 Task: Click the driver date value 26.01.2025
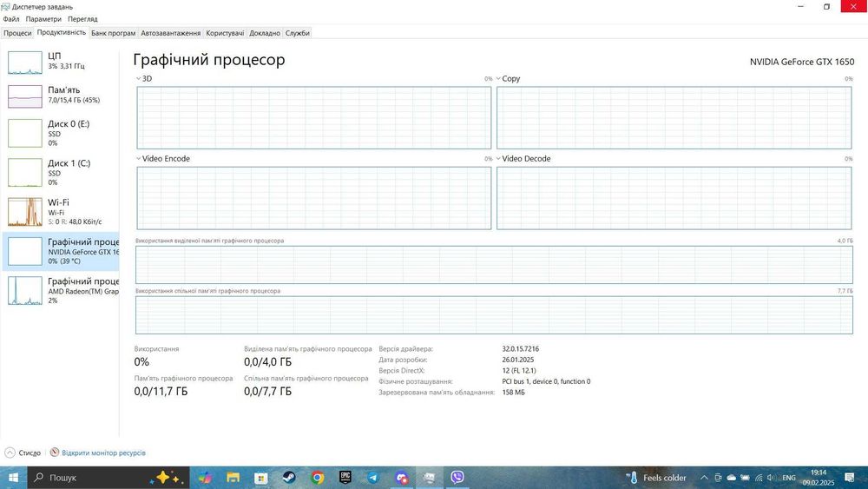pyautogui.click(x=517, y=360)
